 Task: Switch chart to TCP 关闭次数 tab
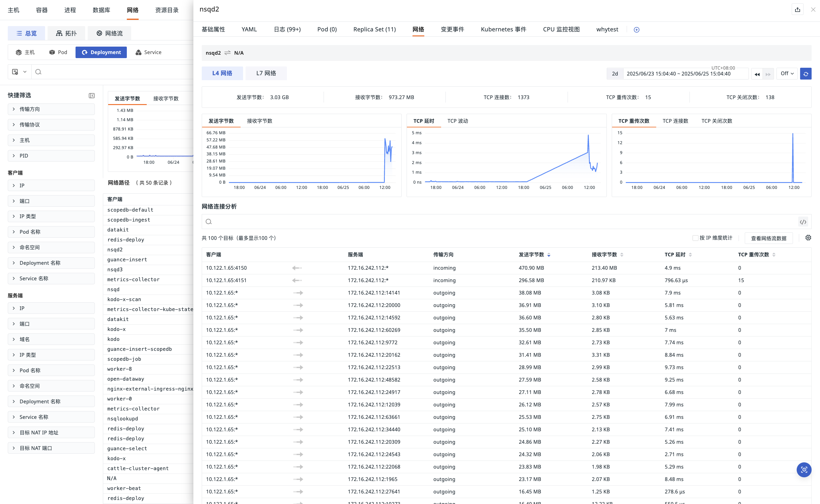click(716, 121)
